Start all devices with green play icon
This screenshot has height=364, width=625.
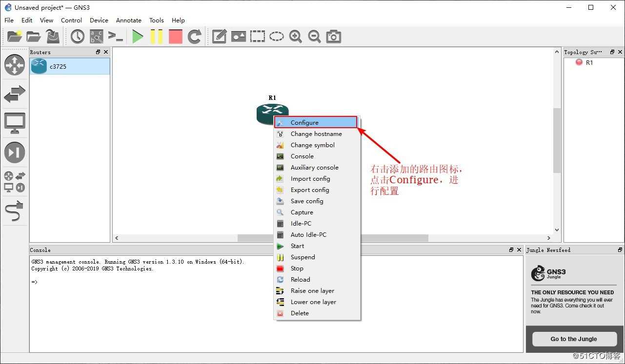pyautogui.click(x=138, y=37)
